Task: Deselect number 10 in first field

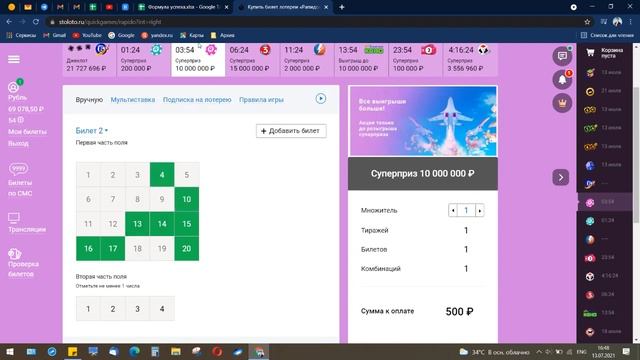Action: click(x=187, y=199)
